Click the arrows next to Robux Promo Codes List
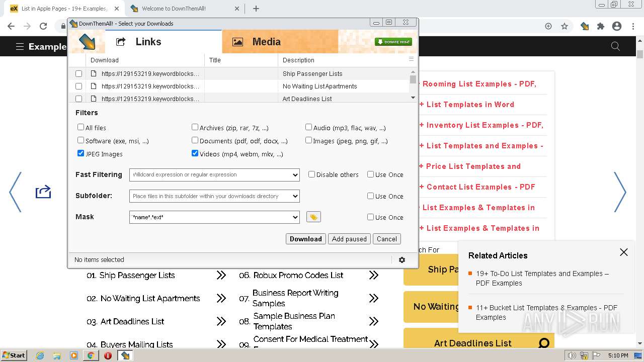 [x=373, y=275]
